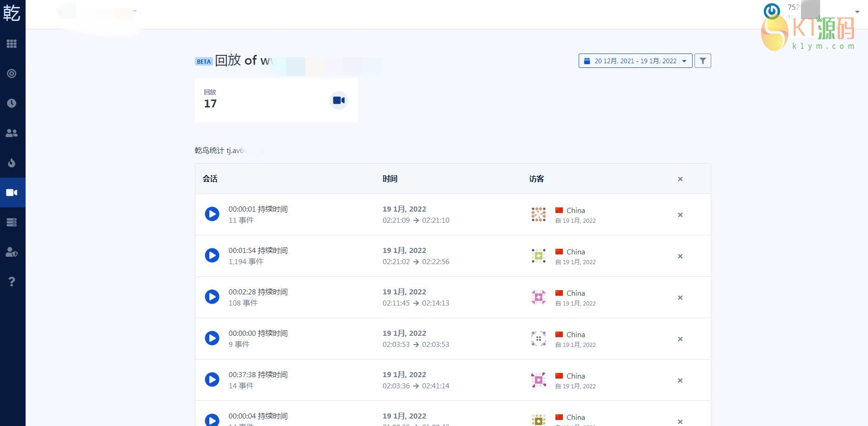
Task: Click the BETA badge beside the 回放 heading
Action: pyautogui.click(x=204, y=61)
